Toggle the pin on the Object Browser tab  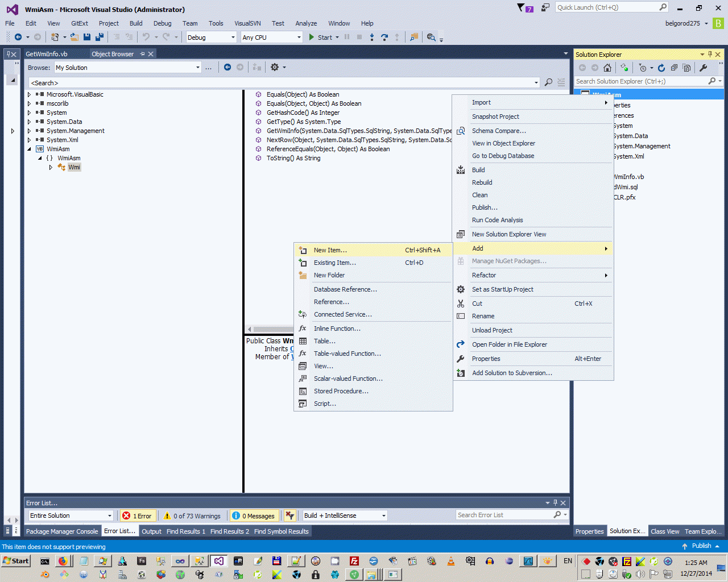[142, 54]
